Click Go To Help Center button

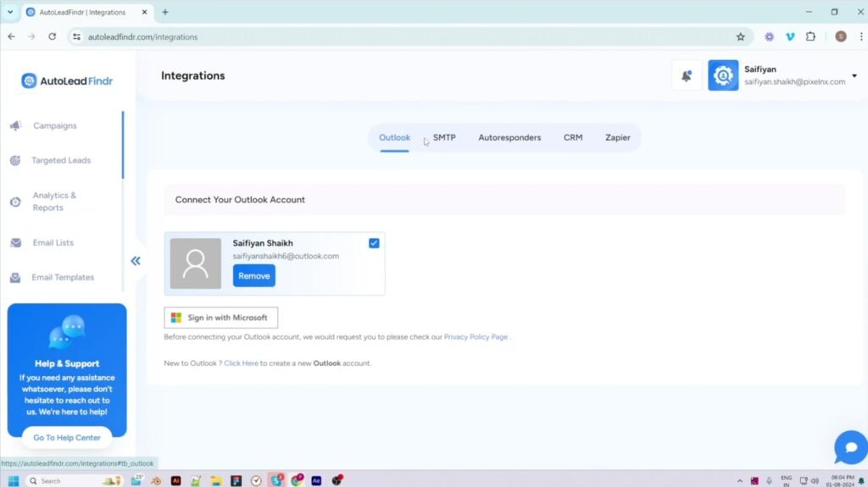coord(67,437)
